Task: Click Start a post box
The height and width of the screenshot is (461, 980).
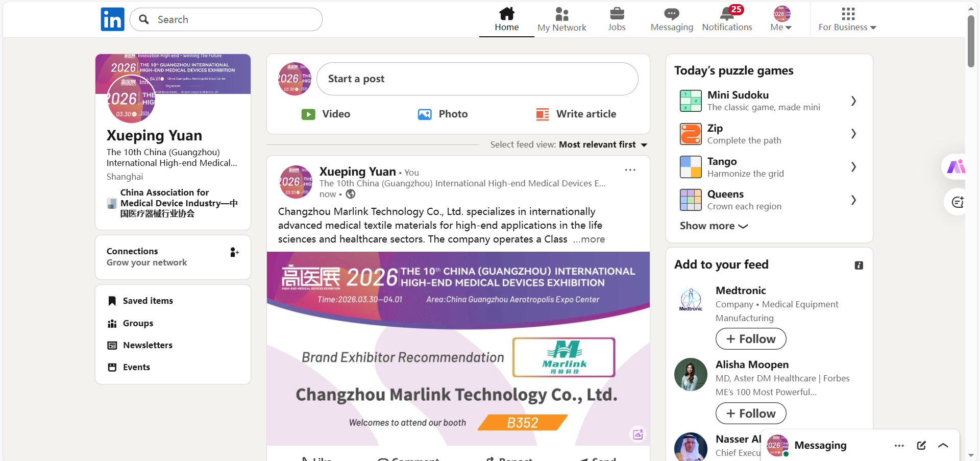Action: [x=477, y=79]
